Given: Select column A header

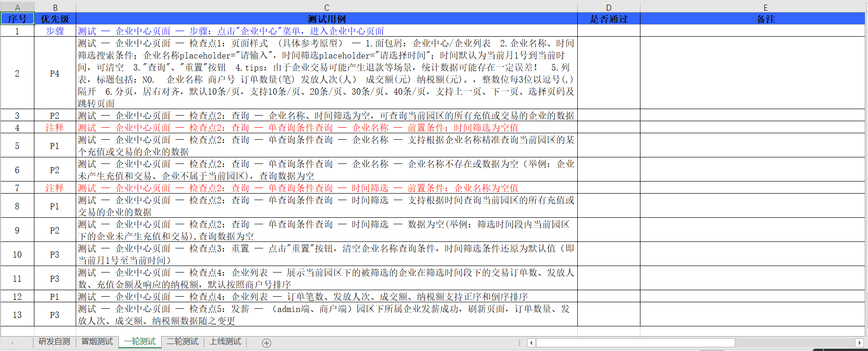Looking at the screenshot, I should 17,7.
